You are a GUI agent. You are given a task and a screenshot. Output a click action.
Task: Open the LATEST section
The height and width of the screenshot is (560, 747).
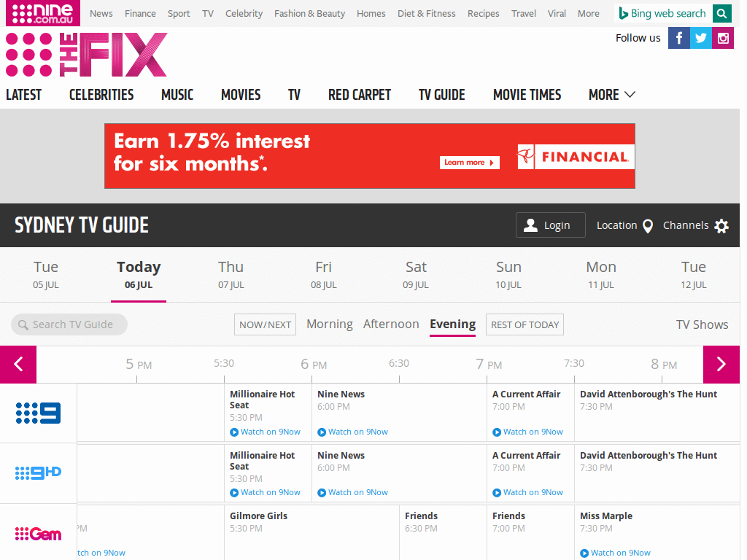click(23, 94)
